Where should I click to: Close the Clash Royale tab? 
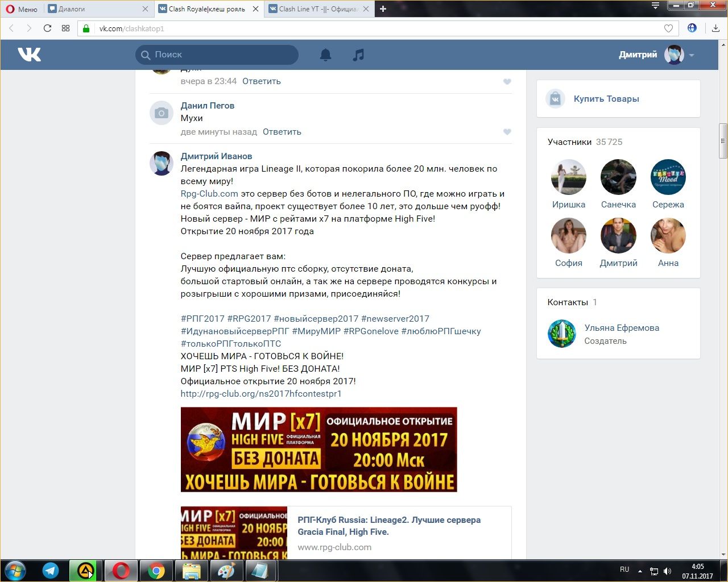255,9
